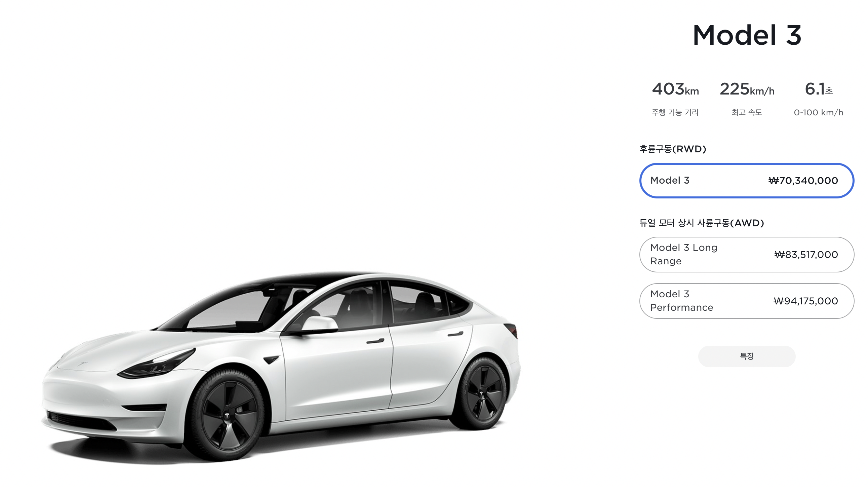Viewport: 868px width, 487px height.
Task: Click the Model 3 page title
Action: pyautogui.click(x=747, y=35)
